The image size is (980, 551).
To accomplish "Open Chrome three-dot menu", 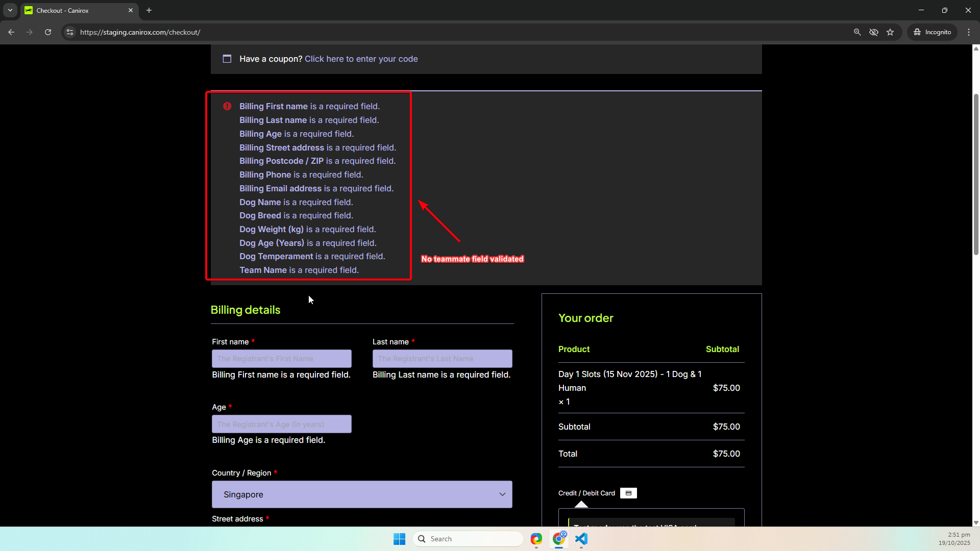I will click(x=969, y=32).
